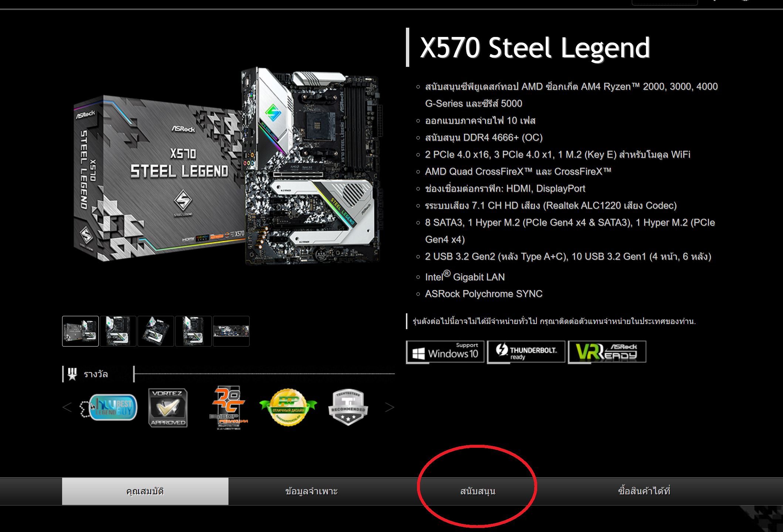Open the Techtesters Recommended award badge
Viewport: 783px width, 532px height.
348,407
